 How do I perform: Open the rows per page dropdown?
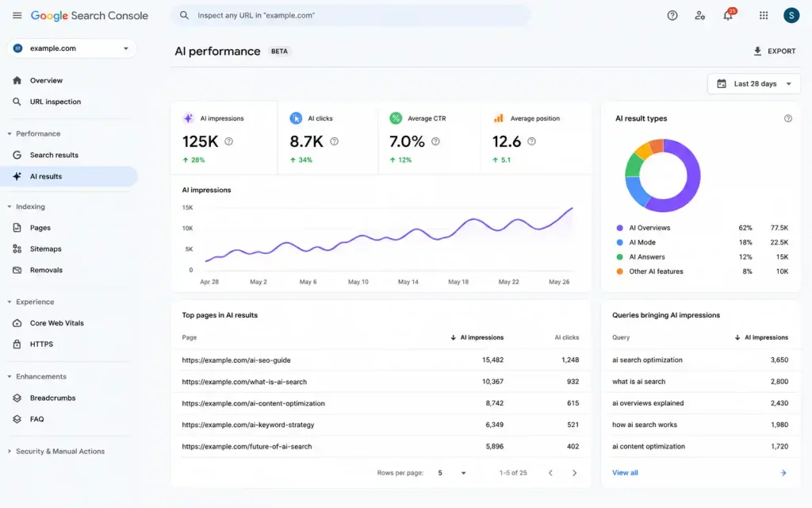451,473
